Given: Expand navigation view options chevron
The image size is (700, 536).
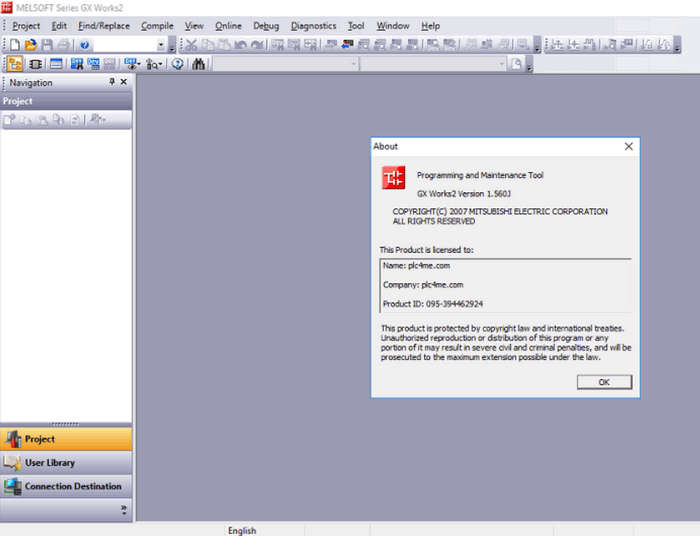Looking at the screenshot, I should click(x=124, y=510).
